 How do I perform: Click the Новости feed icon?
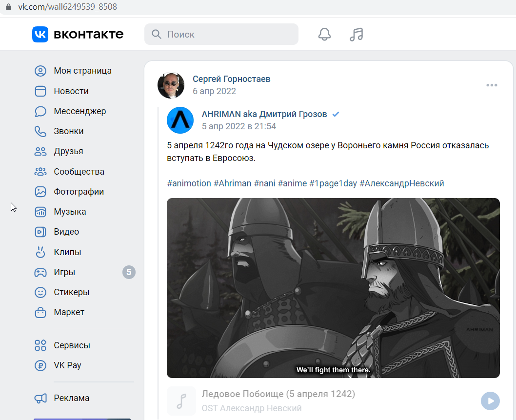pos(40,91)
